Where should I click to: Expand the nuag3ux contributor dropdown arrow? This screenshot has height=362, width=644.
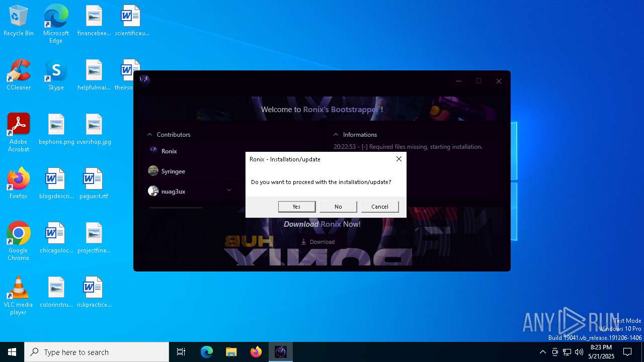229,190
